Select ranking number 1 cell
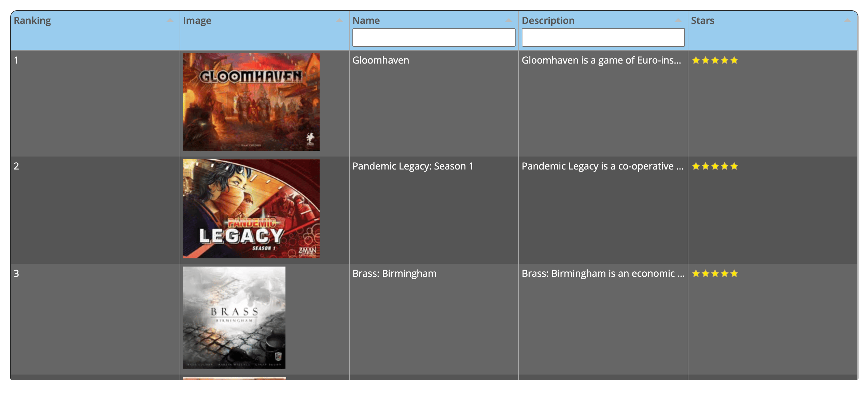 95,104
